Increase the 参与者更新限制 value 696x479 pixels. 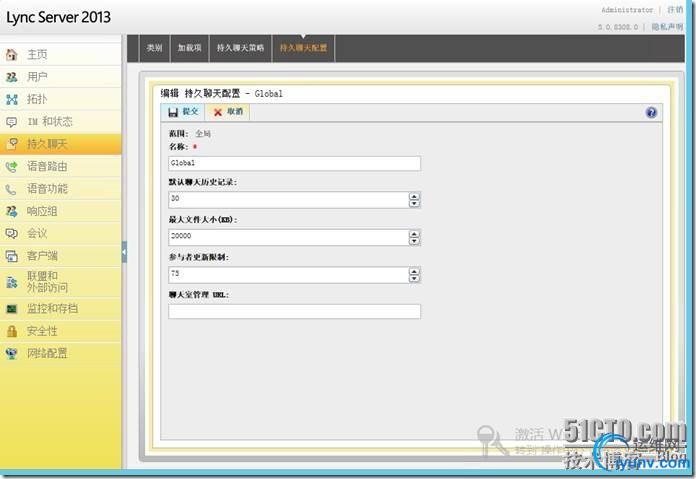tap(414, 271)
